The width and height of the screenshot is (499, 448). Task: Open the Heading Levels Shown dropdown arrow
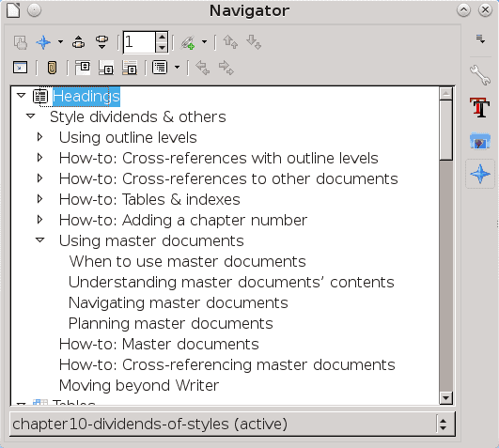[177, 67]
